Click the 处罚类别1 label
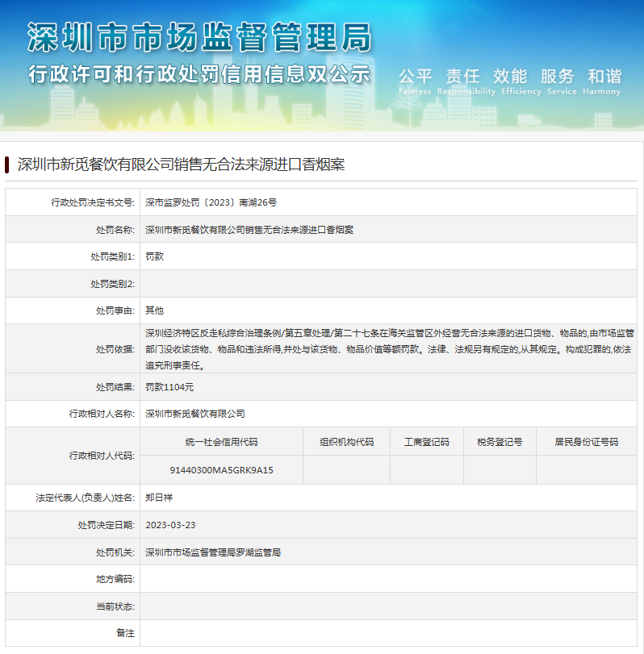Screen dimensions: 644x654 pyautogui.click(x=113, y=256)
